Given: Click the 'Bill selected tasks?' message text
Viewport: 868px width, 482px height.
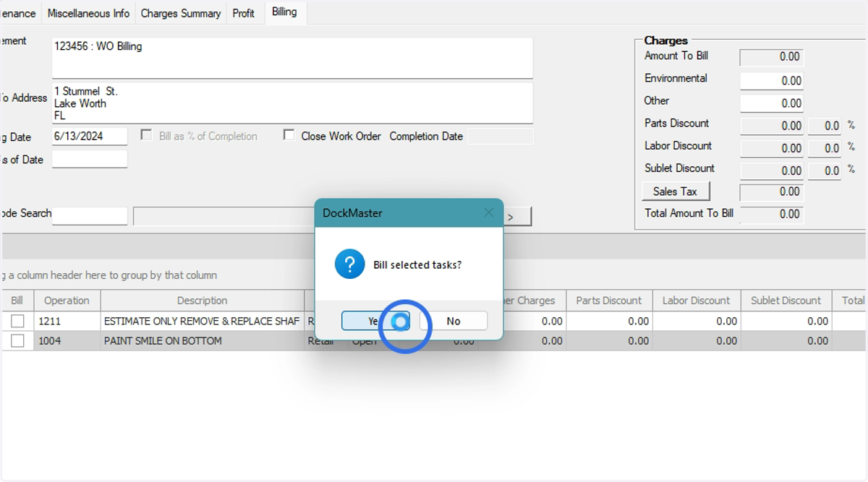Looking at the screenshot, I should click(x=417, y=265).
